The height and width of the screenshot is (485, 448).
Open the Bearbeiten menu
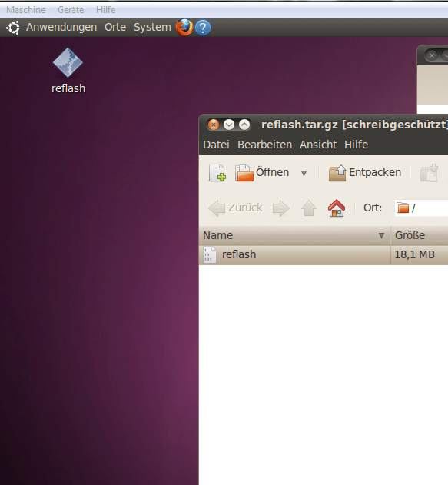(x=264, y=145)
